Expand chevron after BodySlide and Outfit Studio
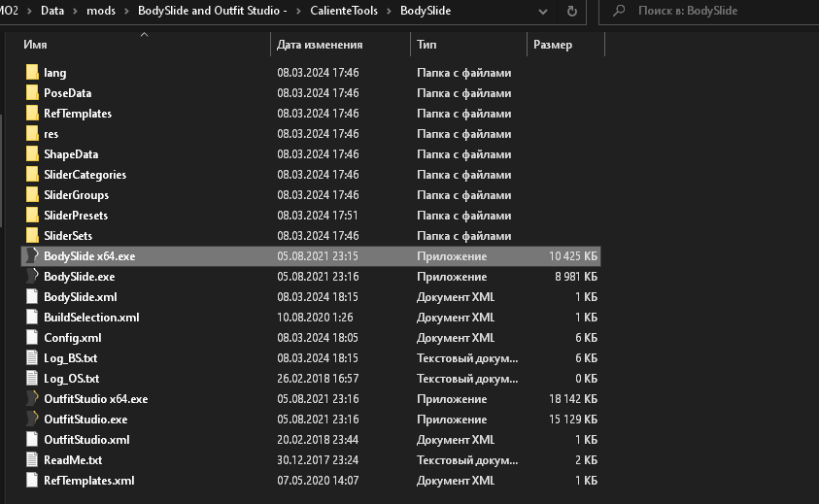819x504 pixels. tap(299, 11)
